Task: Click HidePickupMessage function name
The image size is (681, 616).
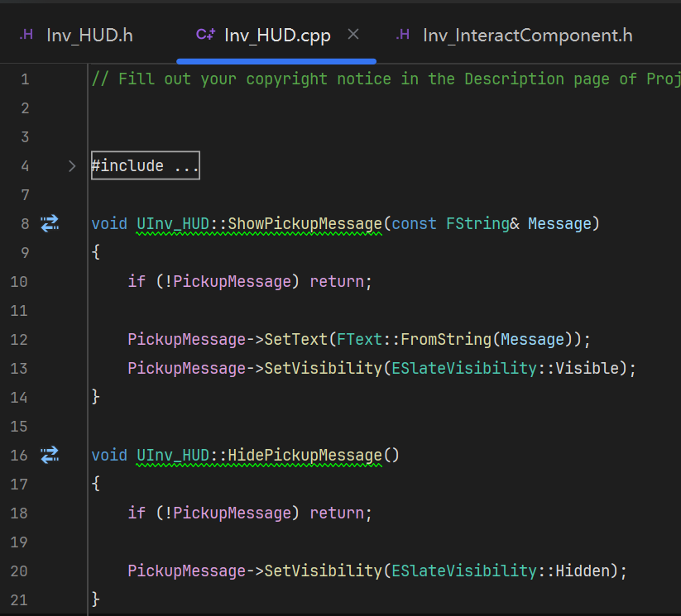Action: (x=305, y=455)
